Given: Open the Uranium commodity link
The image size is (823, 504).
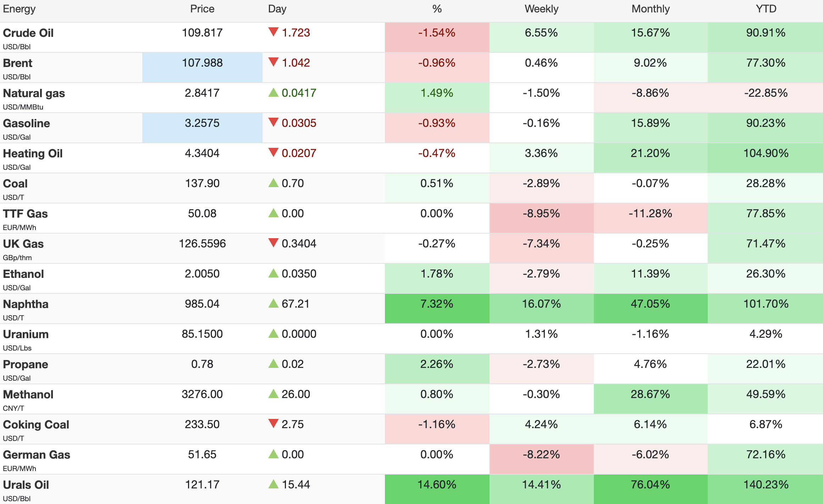Looking at the screenshot, I should [26, 334].
